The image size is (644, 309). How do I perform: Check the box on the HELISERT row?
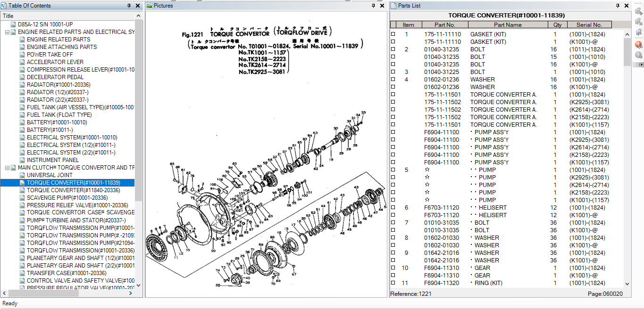[393, 207]
